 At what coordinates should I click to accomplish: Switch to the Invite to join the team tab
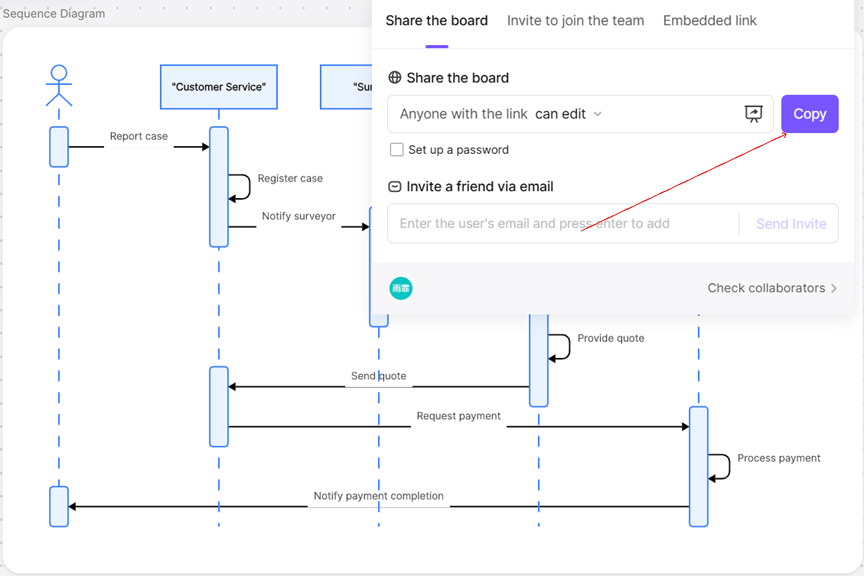click(x=575, y=21)
